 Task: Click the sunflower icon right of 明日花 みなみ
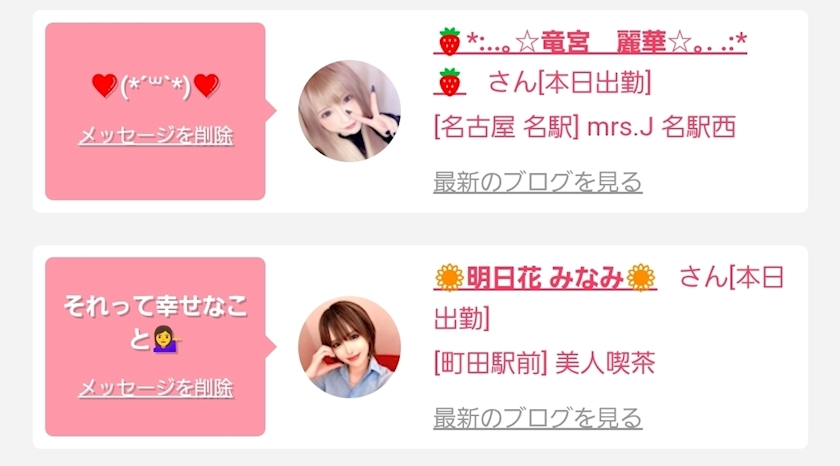641,278
